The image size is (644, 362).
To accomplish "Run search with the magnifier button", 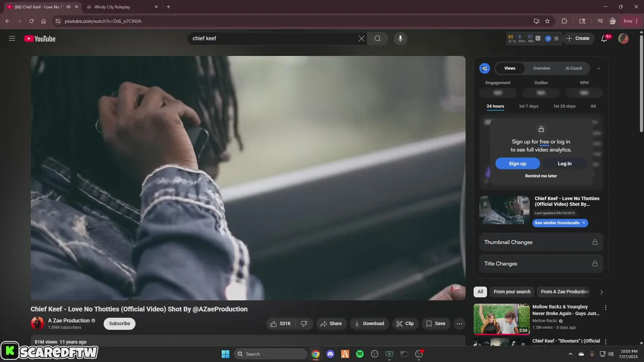I will [377, 39].
